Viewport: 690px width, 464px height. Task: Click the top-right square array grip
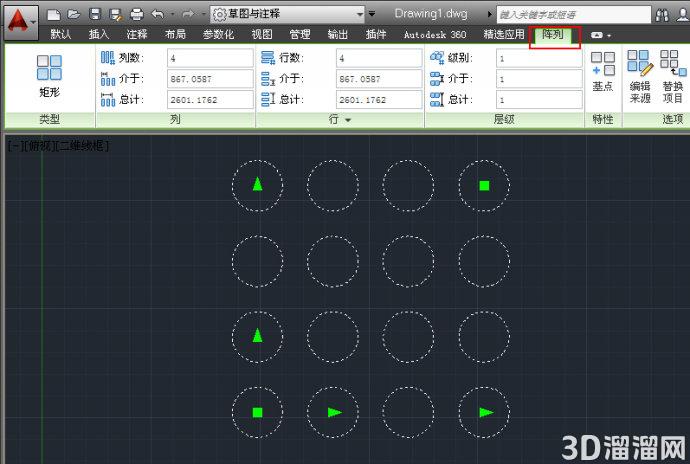tap(484, 185)
